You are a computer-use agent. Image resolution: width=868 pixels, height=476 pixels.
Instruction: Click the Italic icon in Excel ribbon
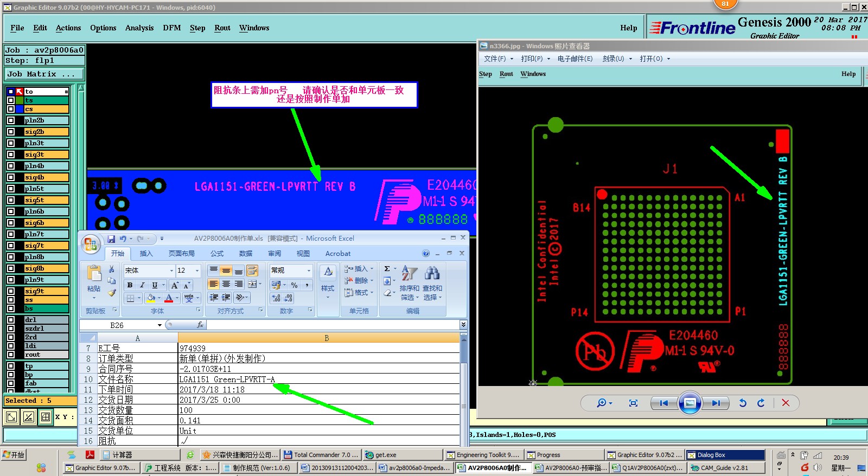(x=142, y=285)
